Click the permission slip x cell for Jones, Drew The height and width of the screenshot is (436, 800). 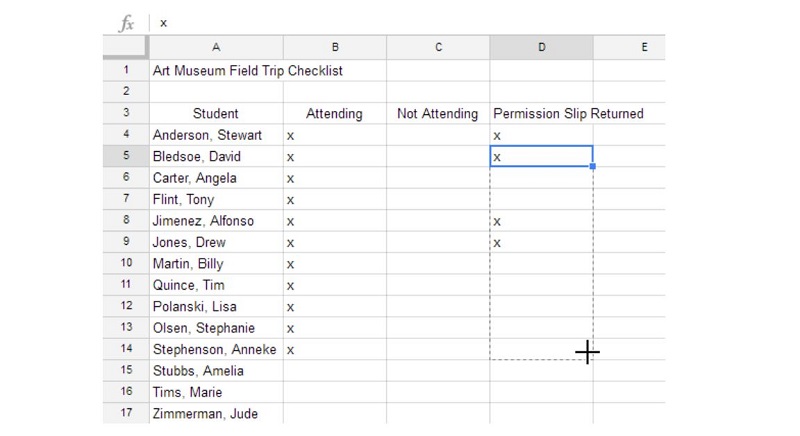coord(541,242)
